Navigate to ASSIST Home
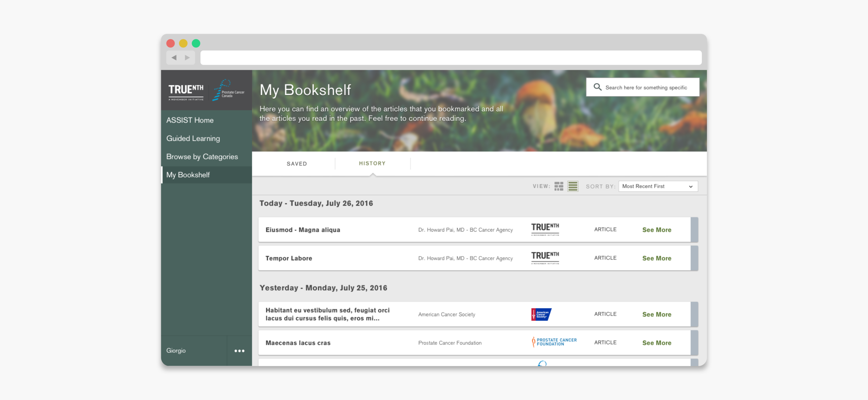The height and width of the screenshot is (400, 868). pyautogui.click(x=190, y=120)
